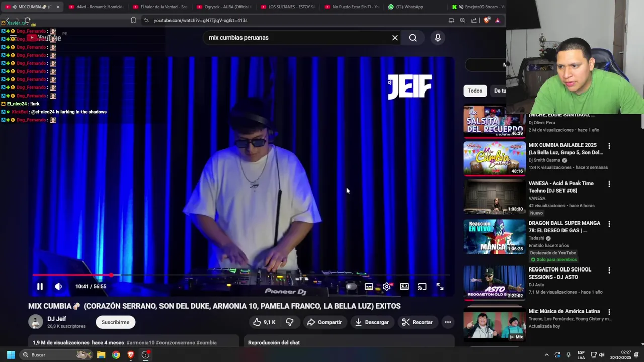Pause the playing video
This screenshot has height=362, width=644.
pos(40,287)
